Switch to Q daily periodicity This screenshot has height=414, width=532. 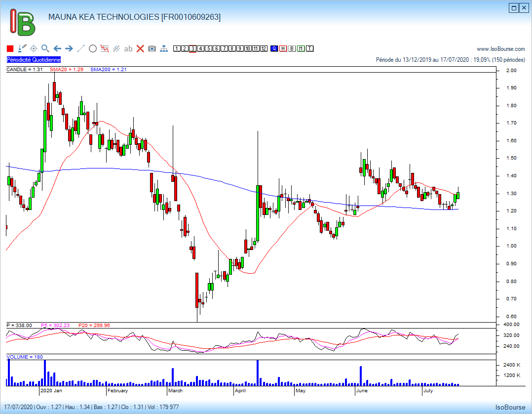pyautogui.click(x=274, y=48)
